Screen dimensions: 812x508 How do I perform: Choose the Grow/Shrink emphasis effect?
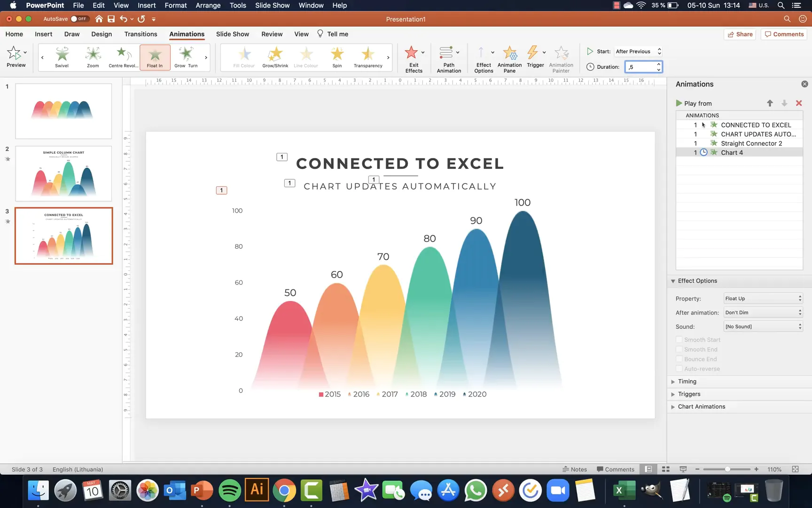tap(275, 57)
